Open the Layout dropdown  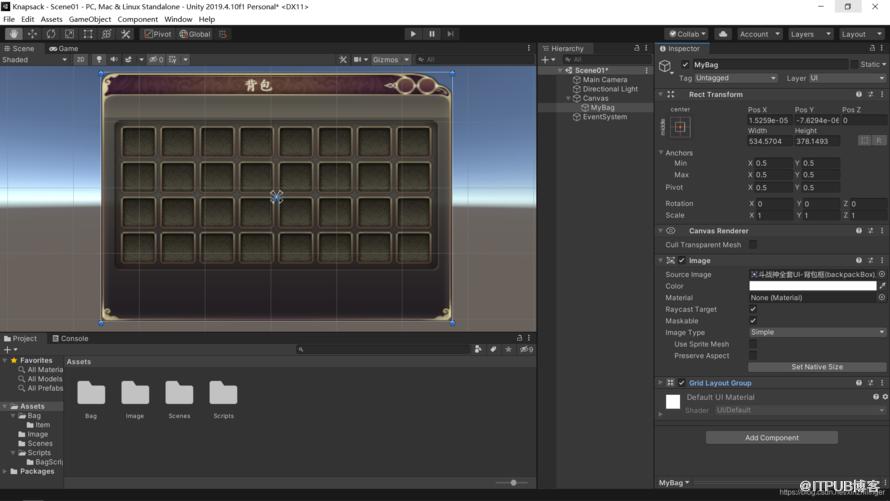pos(861,34)
